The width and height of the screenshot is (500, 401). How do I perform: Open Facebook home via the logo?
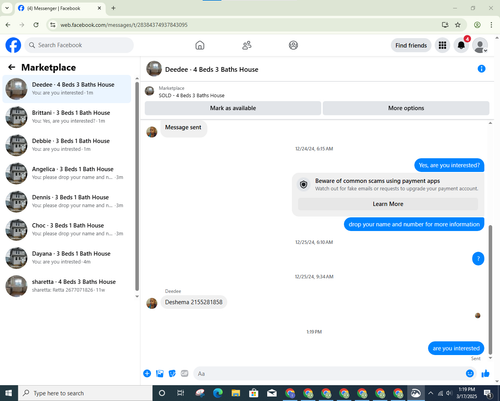[x=13, y=45]
